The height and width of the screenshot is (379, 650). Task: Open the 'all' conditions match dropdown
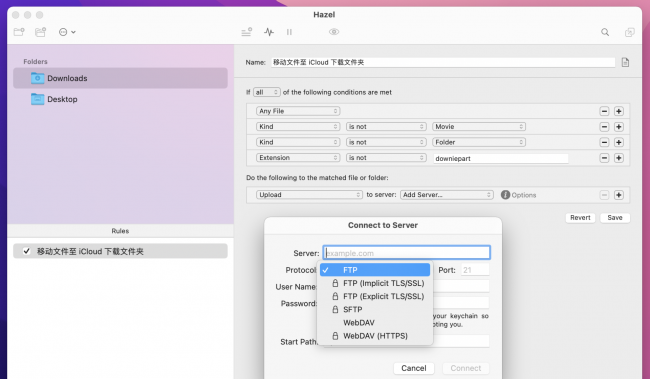coord(267,92)
